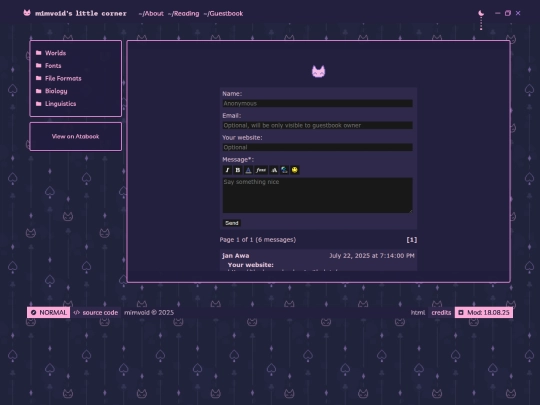
Task: Apply italic formatting in message toolbar
Action: pos(227,170)
